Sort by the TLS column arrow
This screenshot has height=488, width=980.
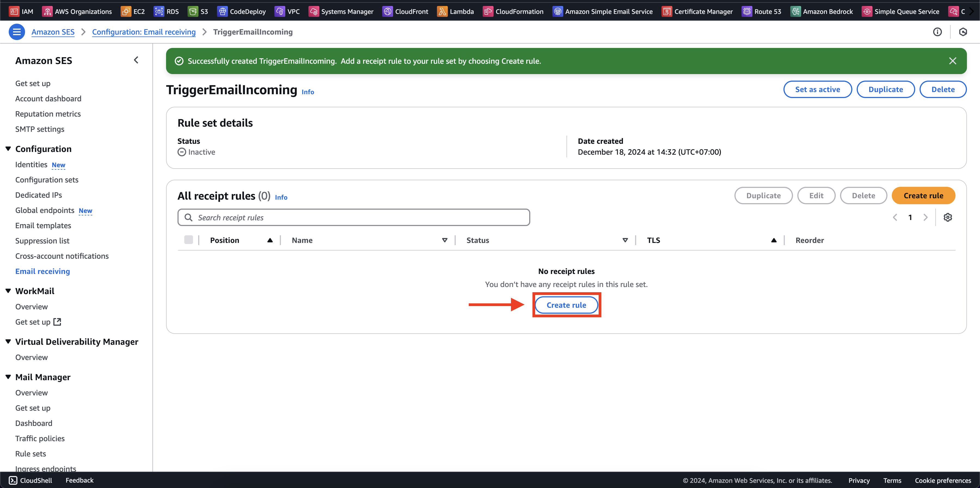(773, 240)
